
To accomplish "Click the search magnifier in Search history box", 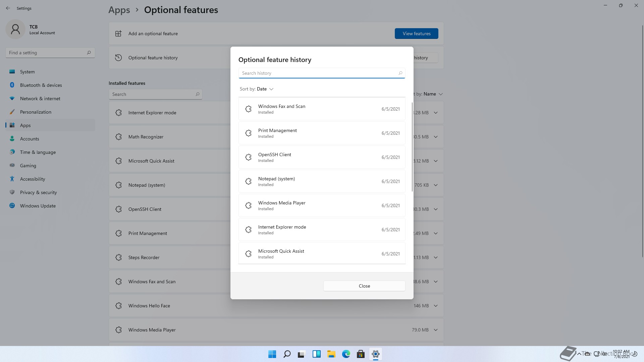I will click(x=400, y=73).
